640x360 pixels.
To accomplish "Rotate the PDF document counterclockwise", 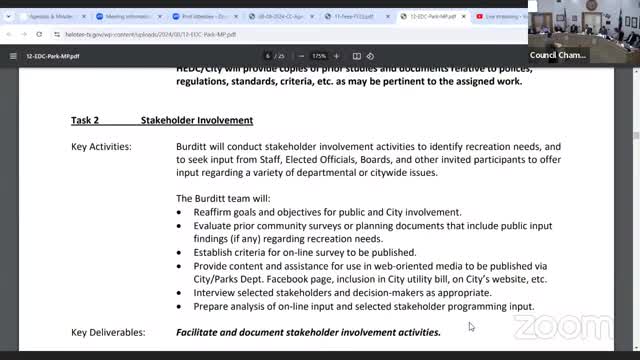I will pos(370,56).
